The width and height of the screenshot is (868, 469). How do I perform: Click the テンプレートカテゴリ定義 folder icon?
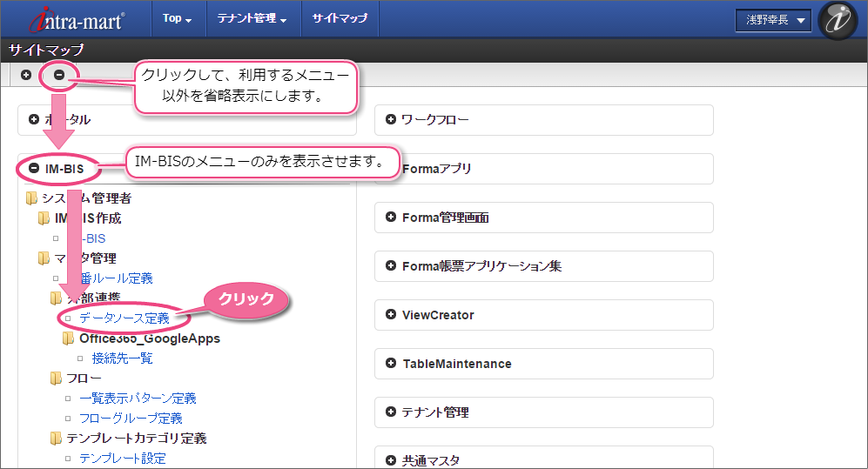[x=56, y=438]
